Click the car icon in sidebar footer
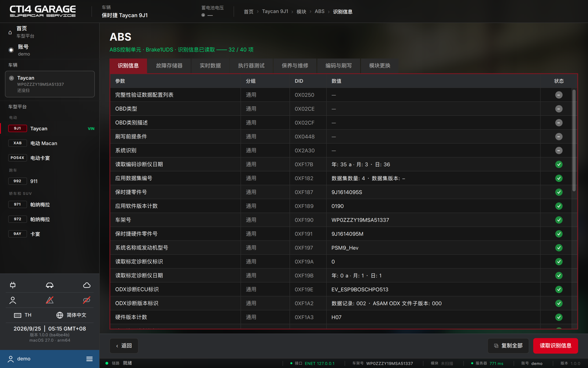Viewport: 588px width, 368px height. click(x=50, y=285)
